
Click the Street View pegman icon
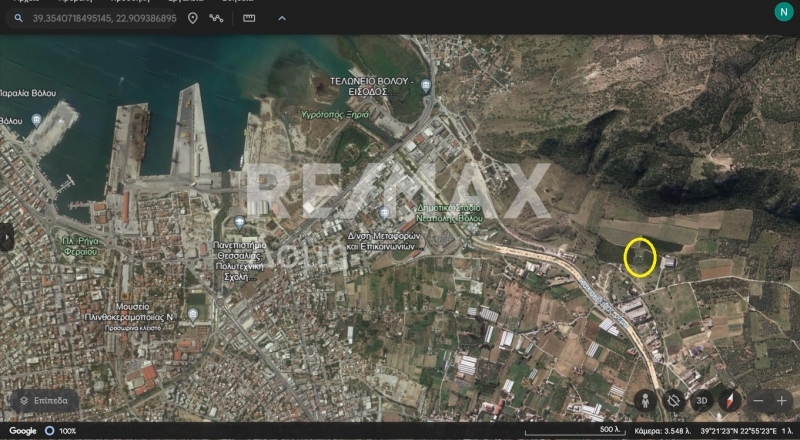point(644,401)
